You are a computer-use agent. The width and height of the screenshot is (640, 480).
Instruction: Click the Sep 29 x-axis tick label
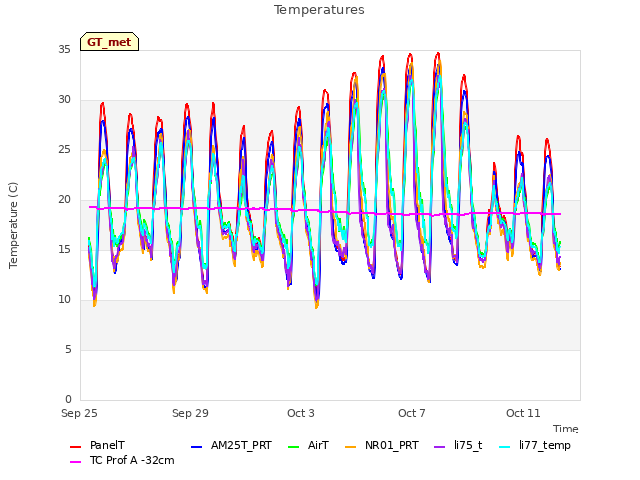pyautogui.click(x=190, y=413)
